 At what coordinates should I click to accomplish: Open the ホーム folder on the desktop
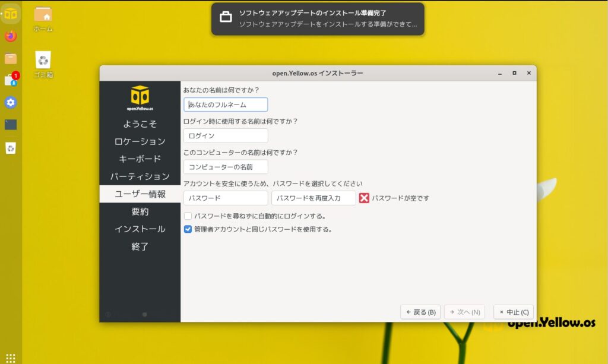tap(43, 16)
